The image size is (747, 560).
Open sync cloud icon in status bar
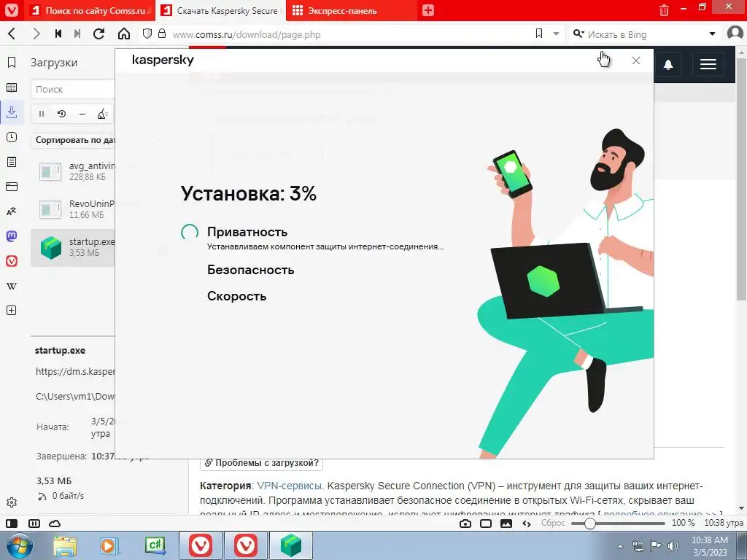pyautogui.click(x=55, y=524)
